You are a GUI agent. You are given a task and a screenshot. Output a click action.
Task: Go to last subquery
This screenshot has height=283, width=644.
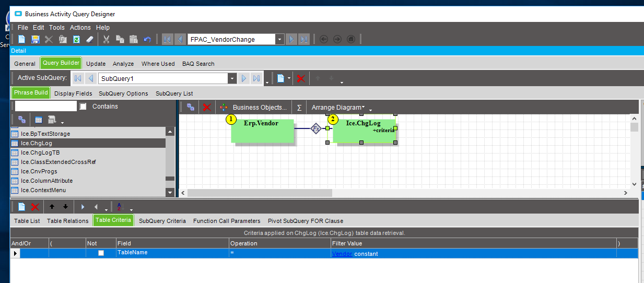click(256, 78)
